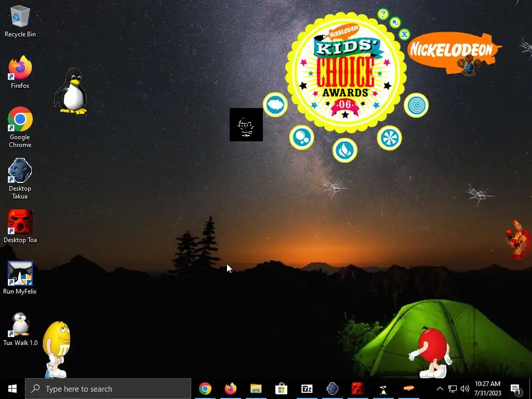
Task: Close the Kids' Choice widget with X
Action: [x=404, y=34]
